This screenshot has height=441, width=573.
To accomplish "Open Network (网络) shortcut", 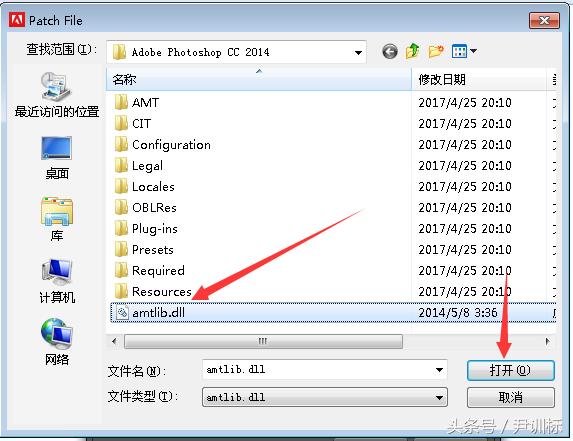I will [x=57, y=343].
